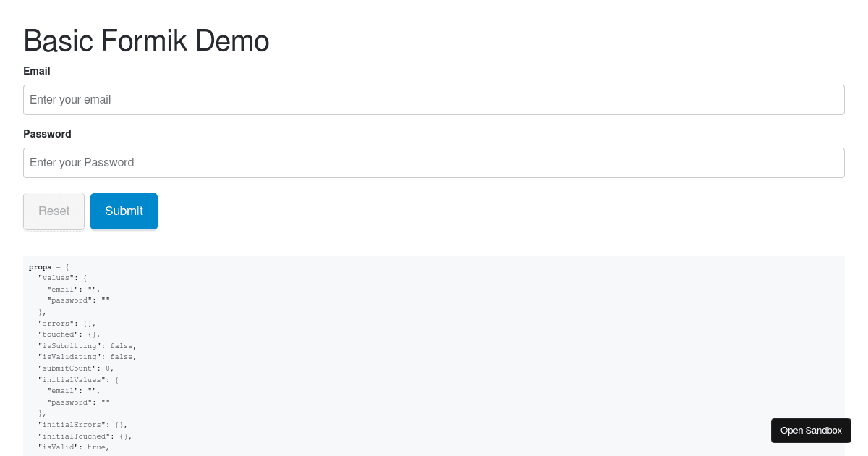The image size is (868, 456).
Task: Click the bold props keyword in code
Action: click(40, 267)
